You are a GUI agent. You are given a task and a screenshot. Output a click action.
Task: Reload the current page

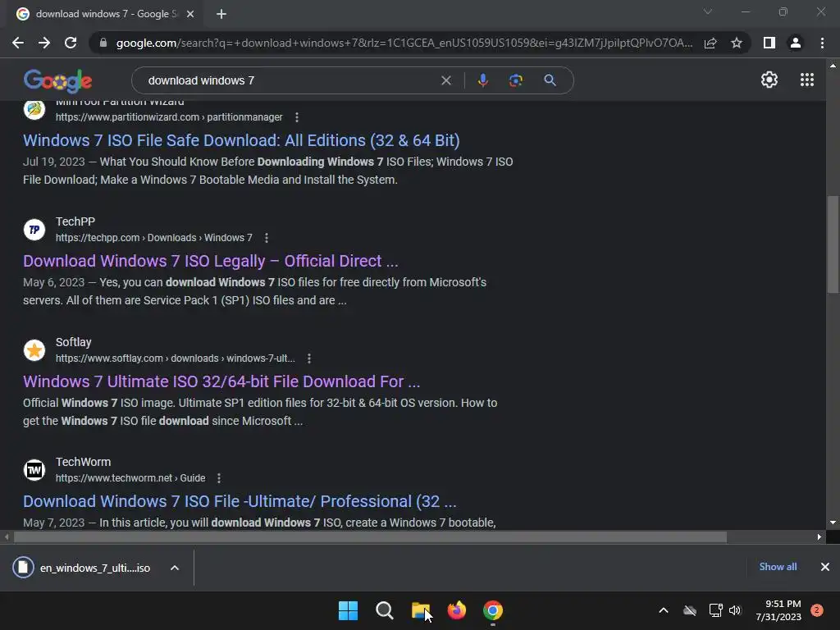[x=71, y=43]
